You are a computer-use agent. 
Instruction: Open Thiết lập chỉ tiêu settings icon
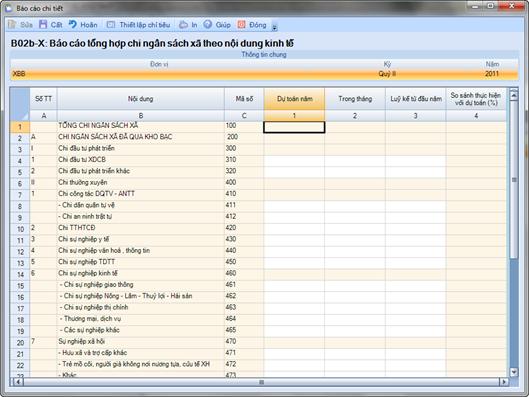pyautogui.click(x=111, y=25)
